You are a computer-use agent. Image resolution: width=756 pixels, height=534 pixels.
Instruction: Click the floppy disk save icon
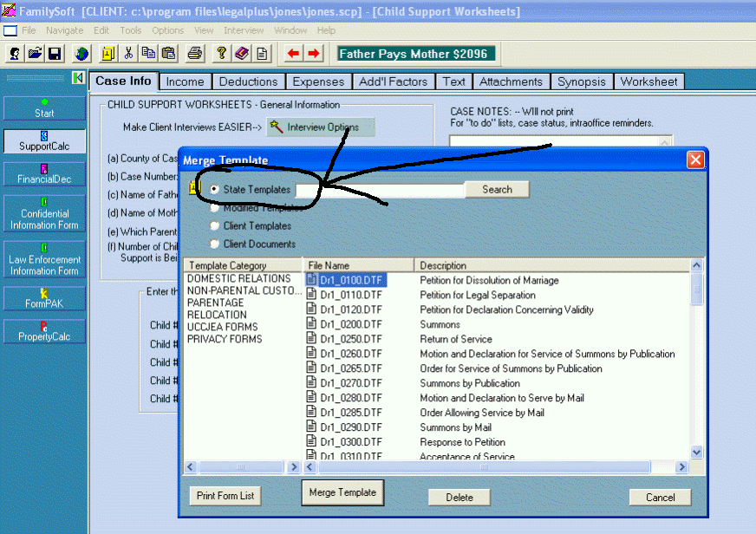pyautogui.click(x=54, y=54)
